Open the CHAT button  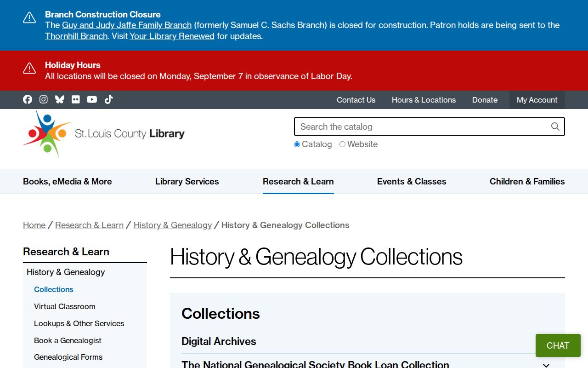(x=558, y=345)
